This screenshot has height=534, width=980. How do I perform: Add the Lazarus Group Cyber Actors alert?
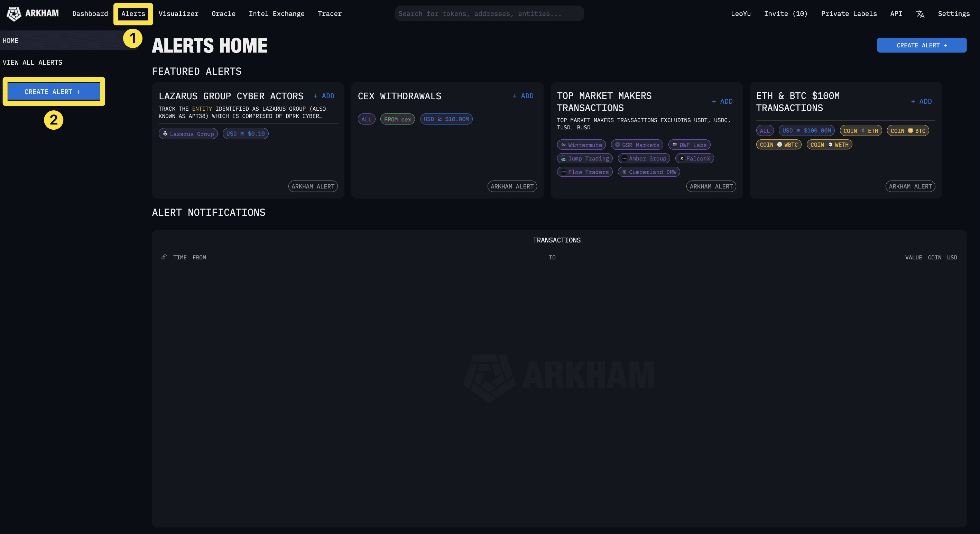[x=324, y=96]
